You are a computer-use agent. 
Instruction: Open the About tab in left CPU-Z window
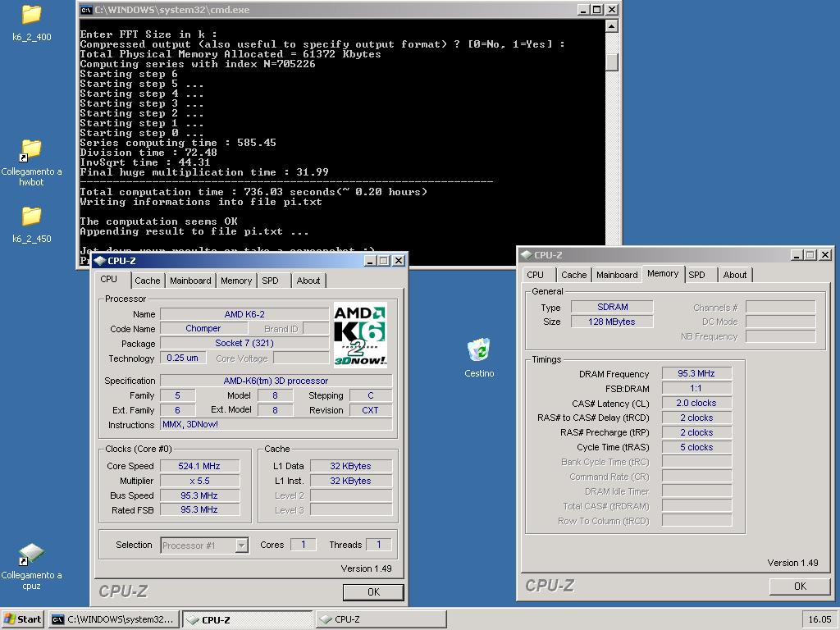308,281
